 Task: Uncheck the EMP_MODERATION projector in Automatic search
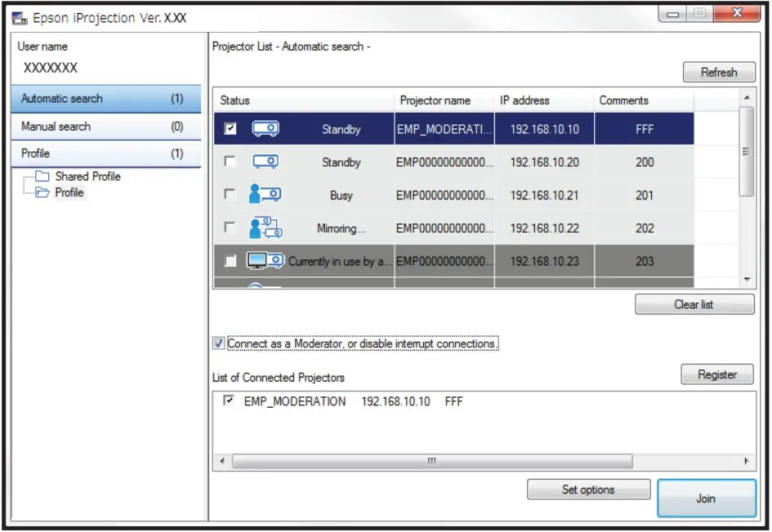230,128
